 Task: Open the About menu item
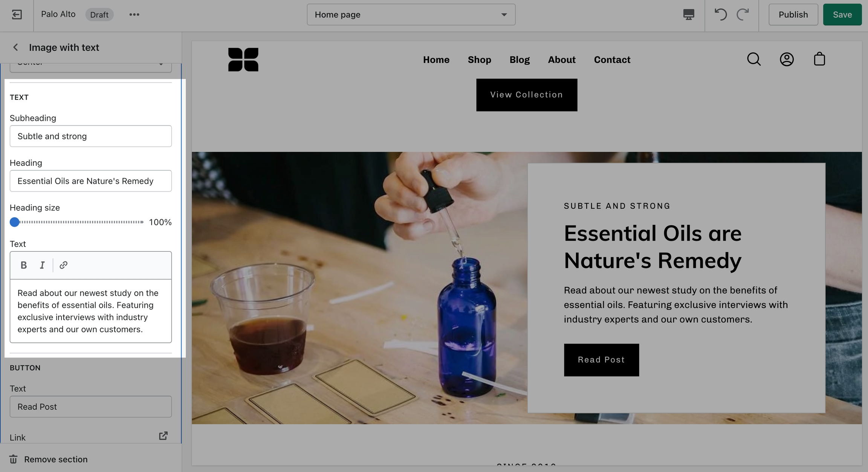(562, 60)
